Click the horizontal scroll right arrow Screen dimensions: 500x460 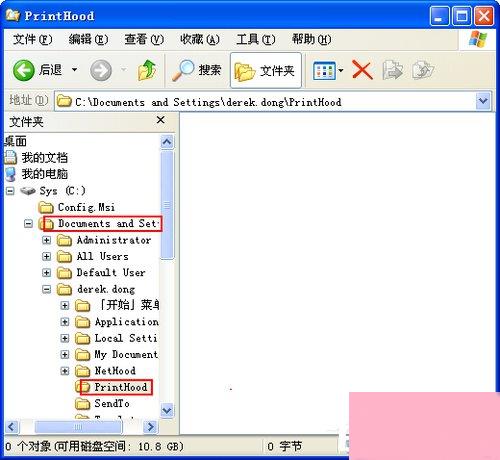pyautogui.click(x=150, y=427)
